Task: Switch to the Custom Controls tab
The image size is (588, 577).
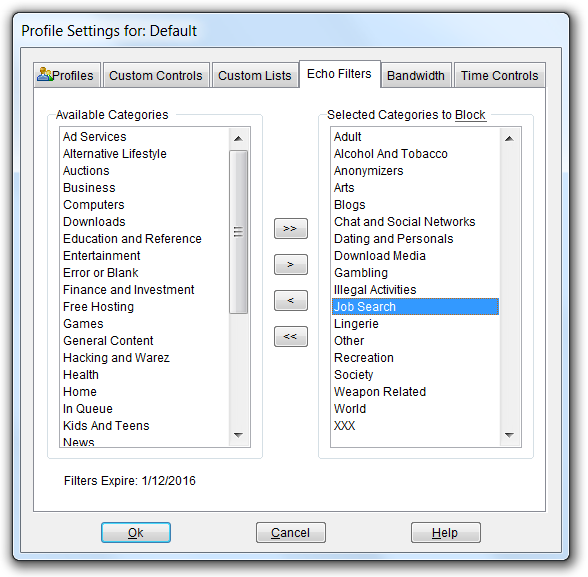Action: point(156,75)
